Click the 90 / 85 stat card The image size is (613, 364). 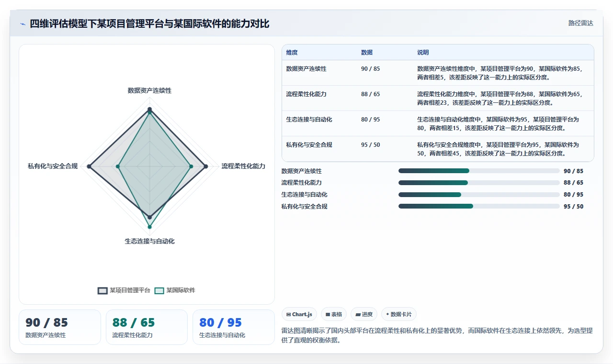(60, 327)
